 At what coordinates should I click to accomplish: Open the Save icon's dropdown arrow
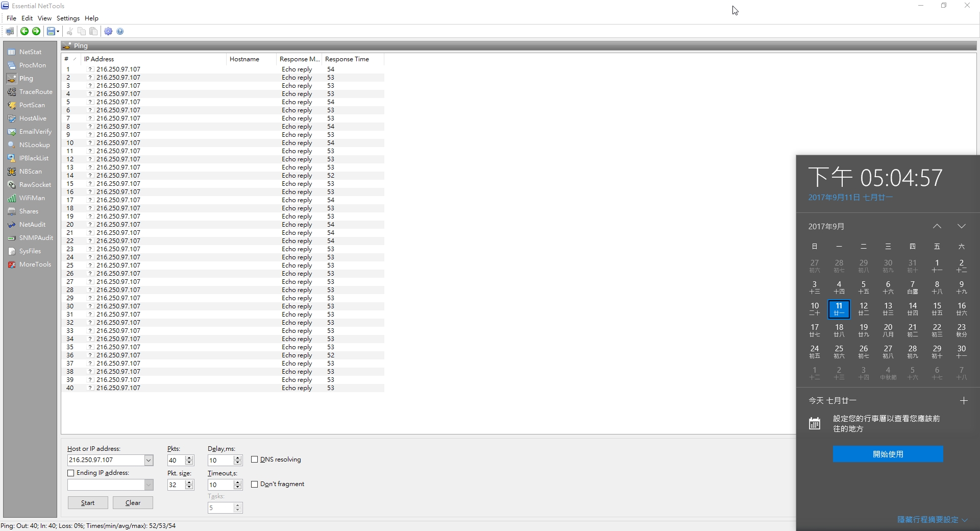click(x=58, y=32)
